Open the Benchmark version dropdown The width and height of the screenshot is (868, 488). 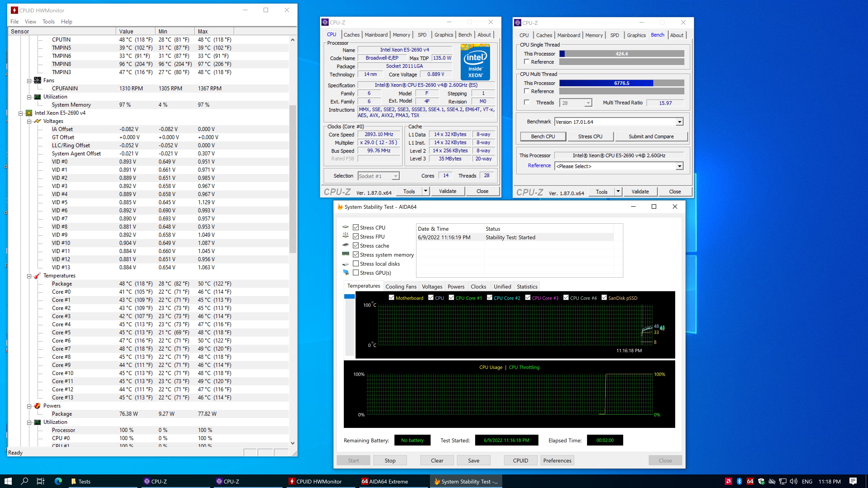click(679, 122)
